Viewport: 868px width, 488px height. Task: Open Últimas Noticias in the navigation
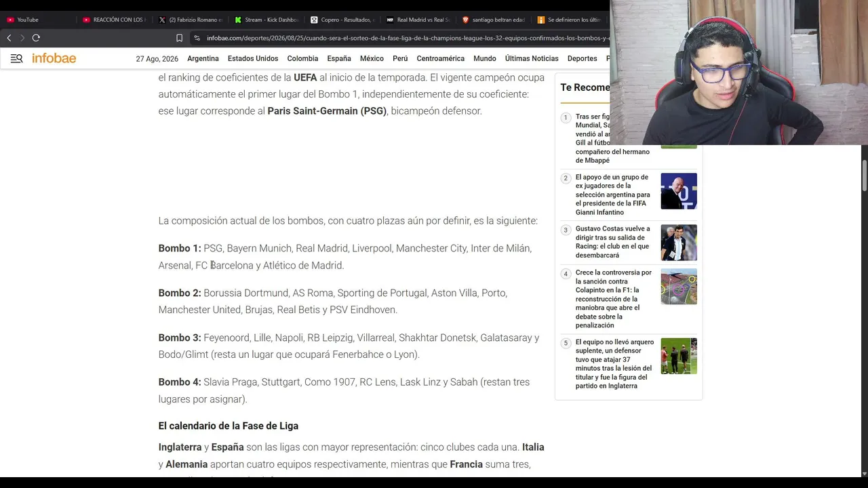[532, 58]
